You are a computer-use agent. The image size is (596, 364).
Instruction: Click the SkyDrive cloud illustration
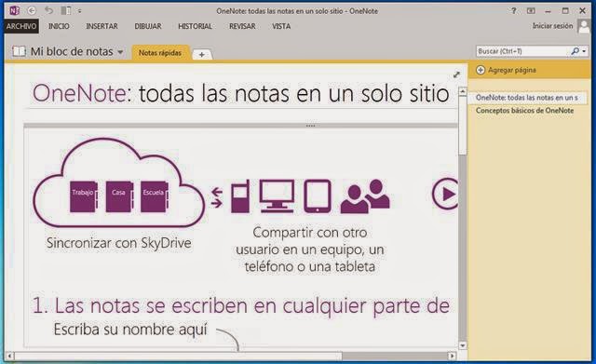coord(119,183)
